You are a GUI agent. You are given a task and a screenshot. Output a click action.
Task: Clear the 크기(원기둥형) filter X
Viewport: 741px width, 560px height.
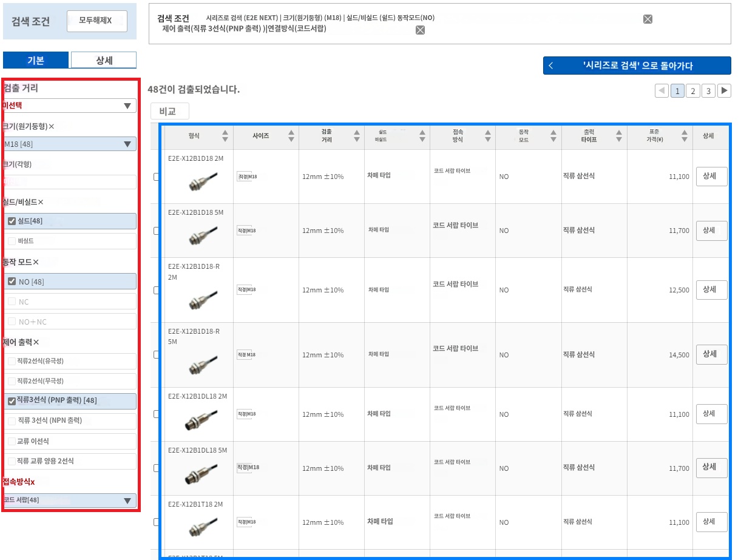[52, 127]
